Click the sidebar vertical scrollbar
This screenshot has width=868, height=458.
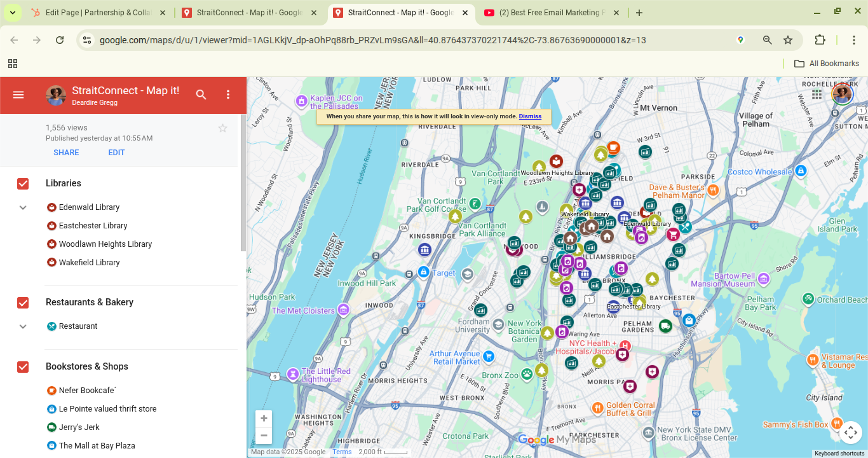(x=243, y=184)
